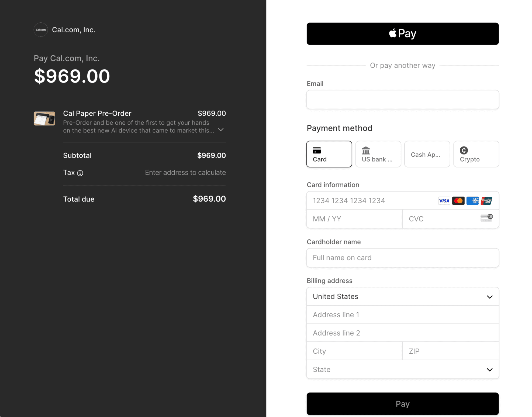Image resolution: width=532 pixels, height=417 pixels.
Task: Click the American Express logo icon
Action: [472, 201]
